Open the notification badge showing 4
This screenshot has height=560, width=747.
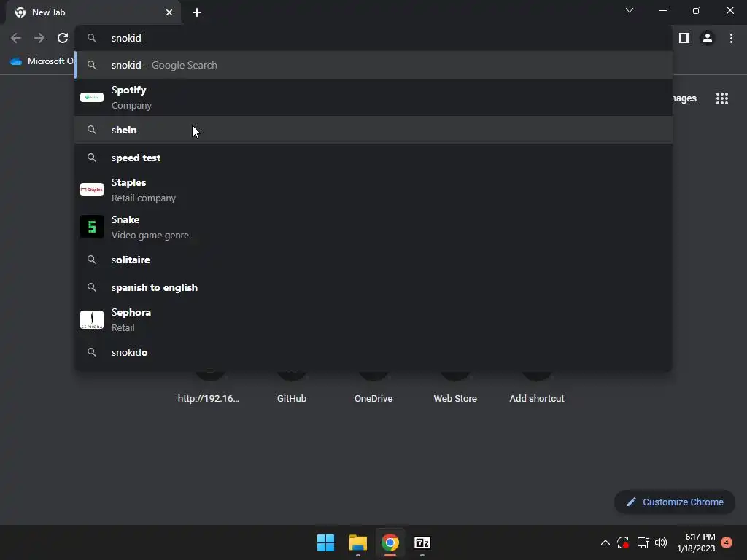click(727, 542)
